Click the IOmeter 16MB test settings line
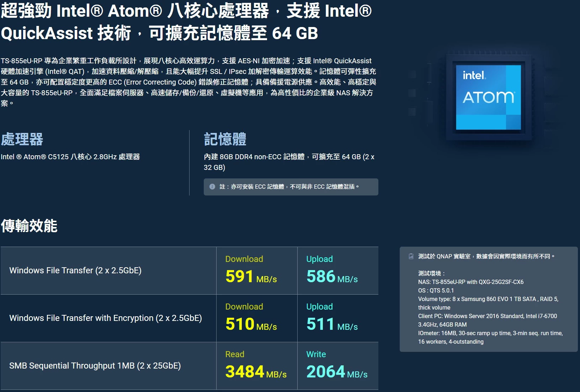 coord(490,337)
